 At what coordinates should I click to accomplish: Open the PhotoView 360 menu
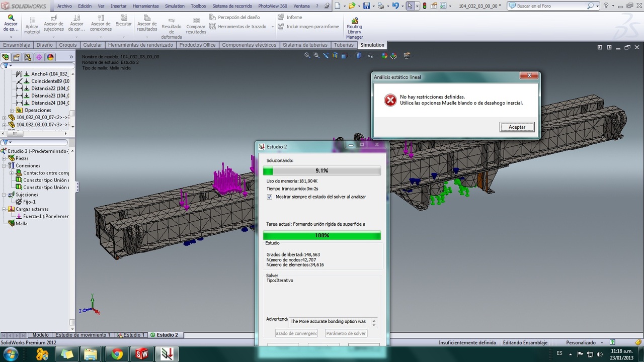point(273,6)
